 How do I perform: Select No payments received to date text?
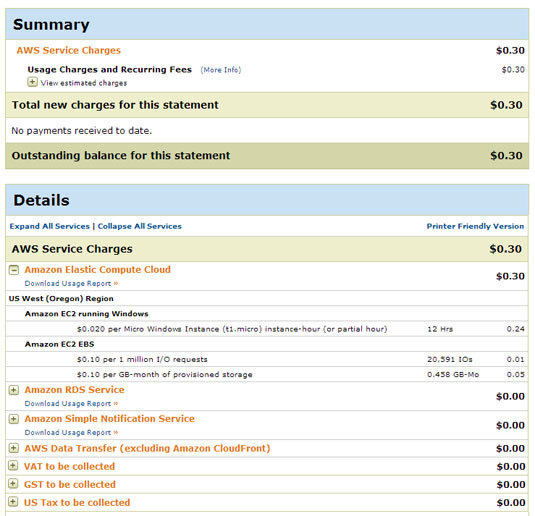point(82,131)
